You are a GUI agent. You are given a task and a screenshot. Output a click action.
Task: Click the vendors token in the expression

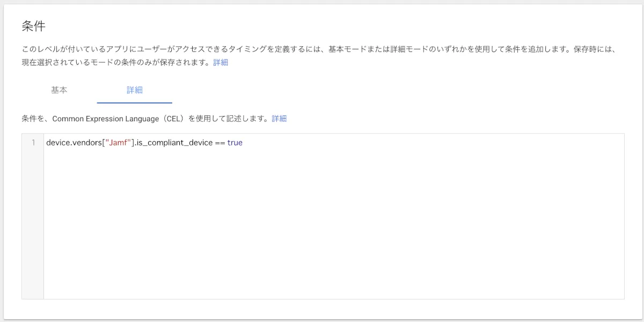coord(87,143)
